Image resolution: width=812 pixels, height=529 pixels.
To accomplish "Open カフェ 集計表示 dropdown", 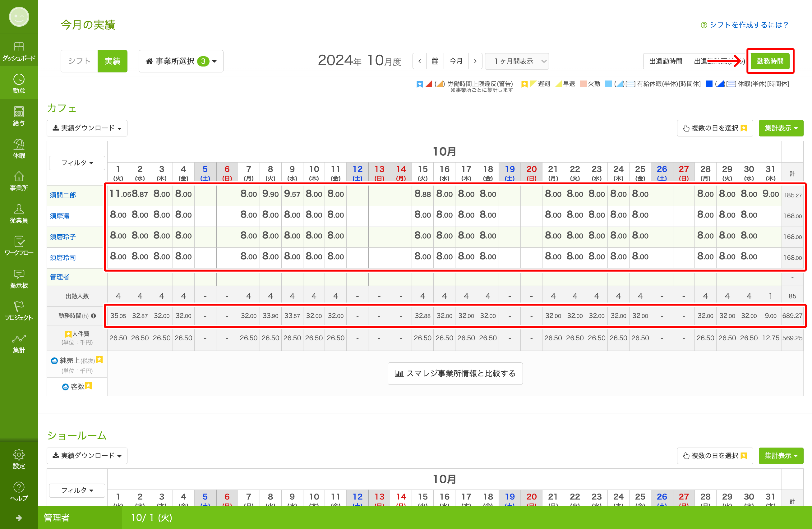I will [x=781, y=128].
